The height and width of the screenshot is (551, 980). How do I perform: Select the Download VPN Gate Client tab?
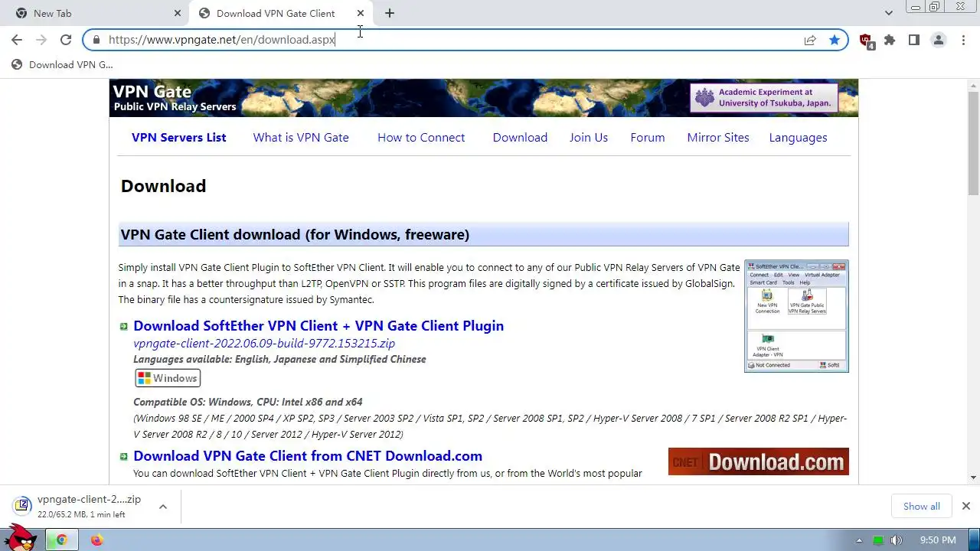click(x=281, y=13)
